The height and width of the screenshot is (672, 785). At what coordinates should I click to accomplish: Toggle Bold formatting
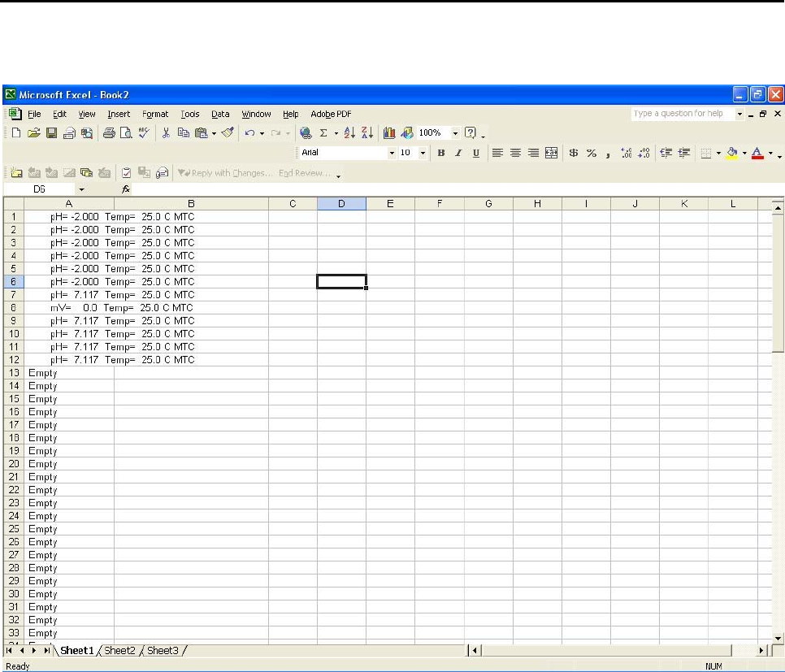pos(441,153)
